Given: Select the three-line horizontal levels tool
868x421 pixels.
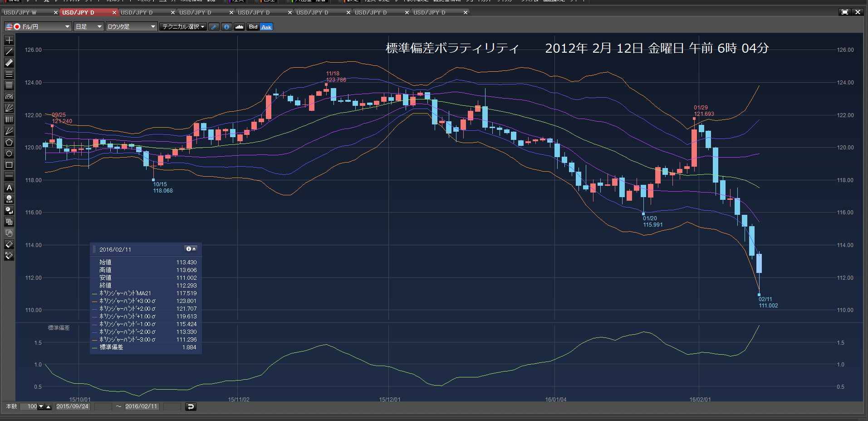Looking at the screenshot, I should click(9, 74).
